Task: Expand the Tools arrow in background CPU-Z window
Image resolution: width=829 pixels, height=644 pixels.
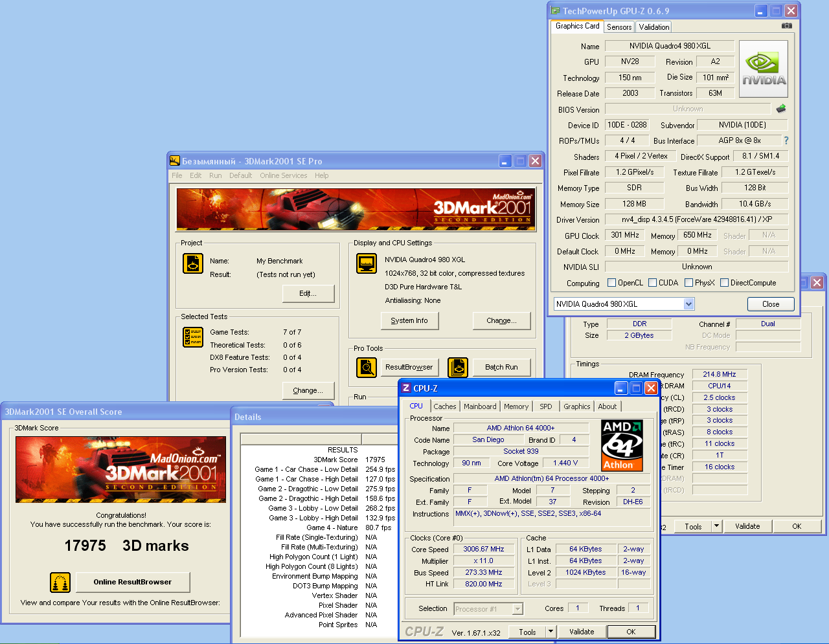Action: pos(717,526)
